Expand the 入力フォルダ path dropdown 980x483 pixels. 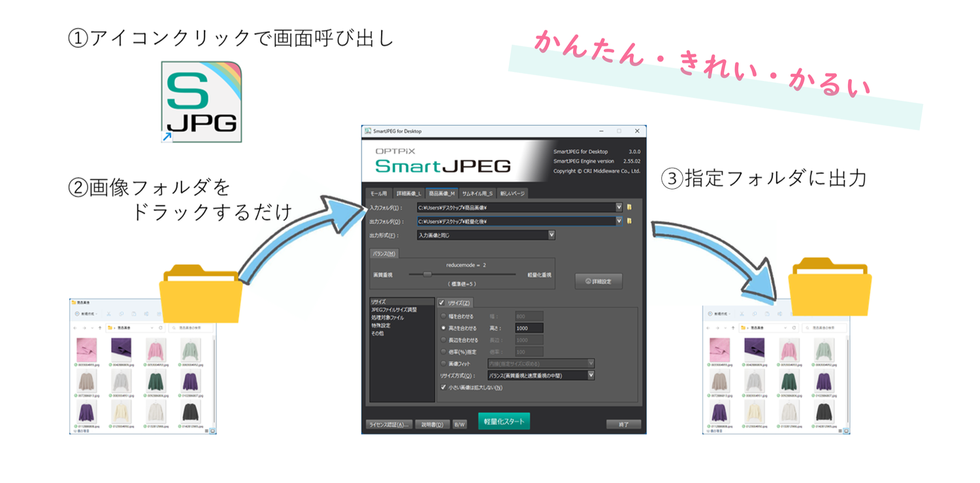tap(619, 207)
